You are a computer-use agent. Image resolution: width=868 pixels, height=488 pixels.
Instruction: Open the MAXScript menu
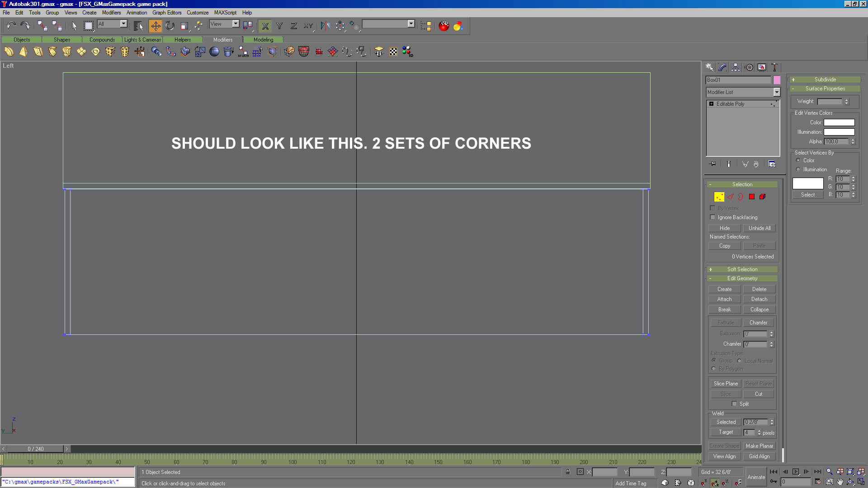(225, 13)
